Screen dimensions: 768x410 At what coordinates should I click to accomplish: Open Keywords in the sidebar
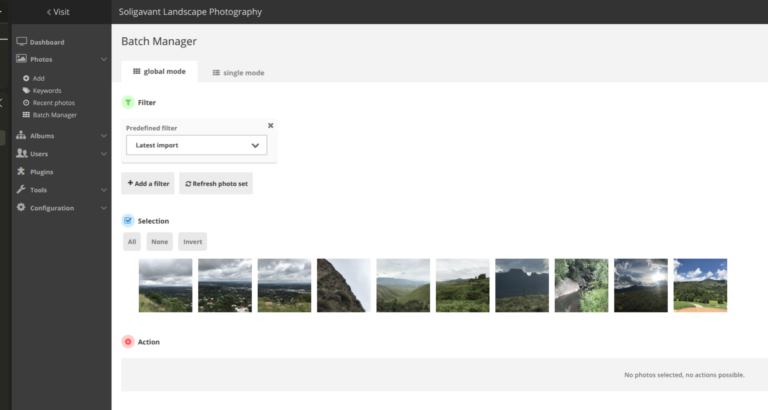(x=47, y=91)
